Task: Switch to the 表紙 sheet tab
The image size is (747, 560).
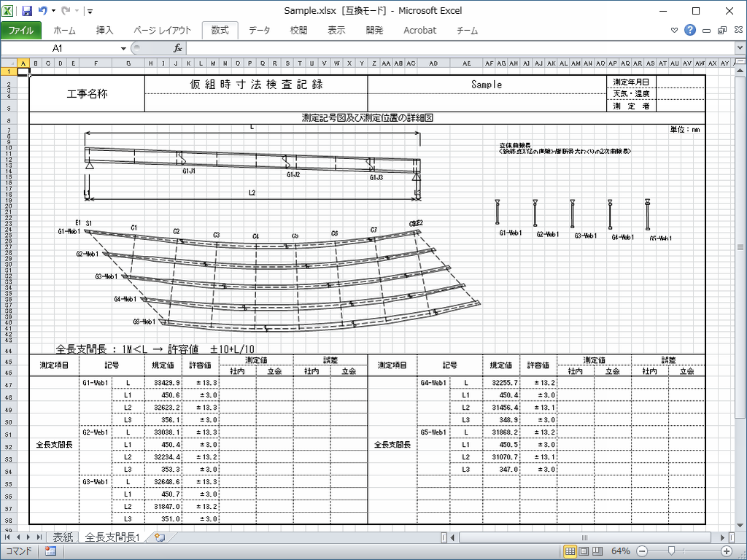Action: [x=63, y=537]
